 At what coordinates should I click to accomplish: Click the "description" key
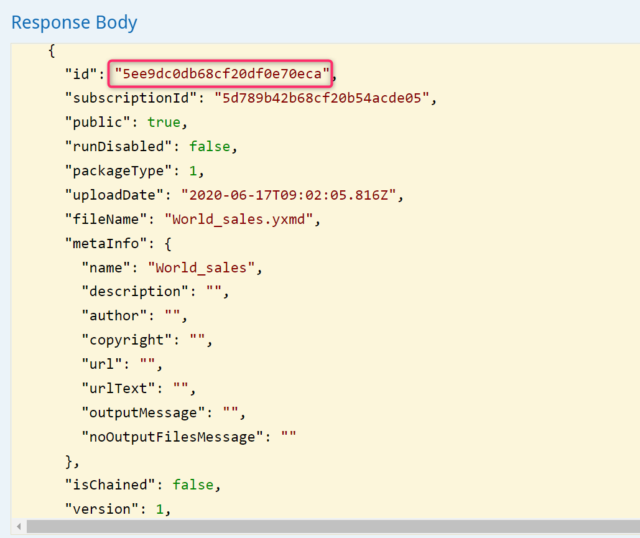pyautogui.click(x=135, y=291)
